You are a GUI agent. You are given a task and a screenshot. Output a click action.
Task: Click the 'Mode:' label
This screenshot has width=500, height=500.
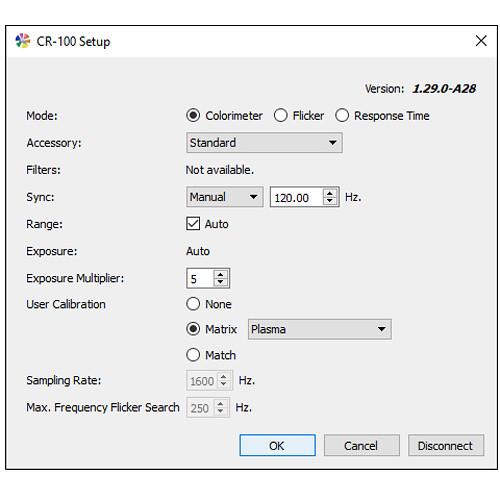click(x=42, y=116)
